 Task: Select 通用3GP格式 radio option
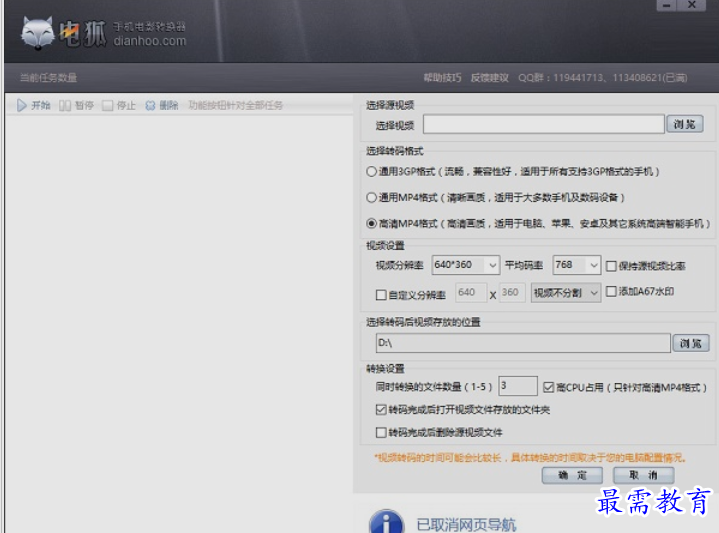point(371,172)
